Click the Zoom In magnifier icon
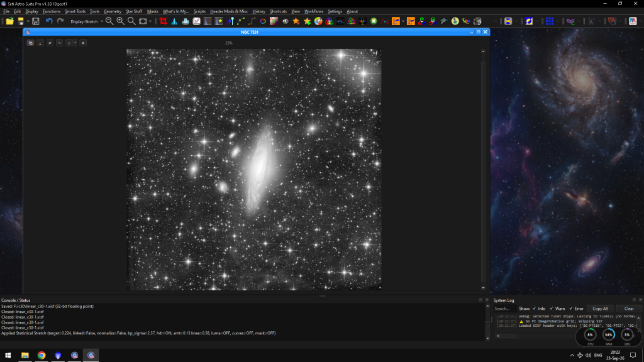The height and width of the screenshot is (362, 644). [x=120, y=21]
